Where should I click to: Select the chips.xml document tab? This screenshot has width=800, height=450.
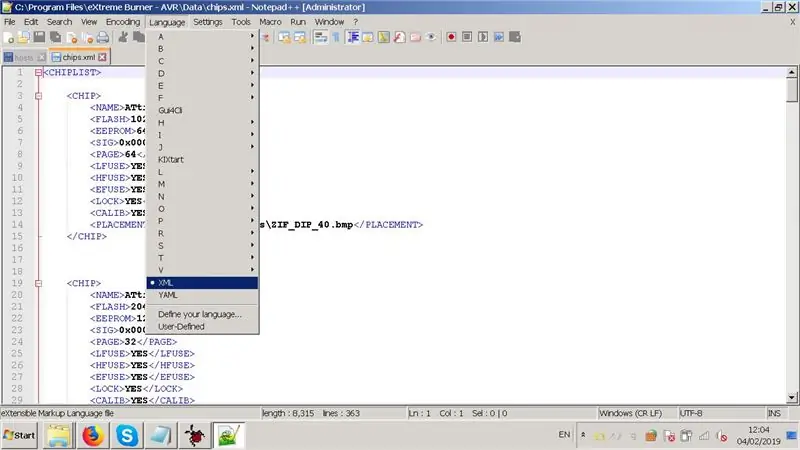click(x=79, y=57)
